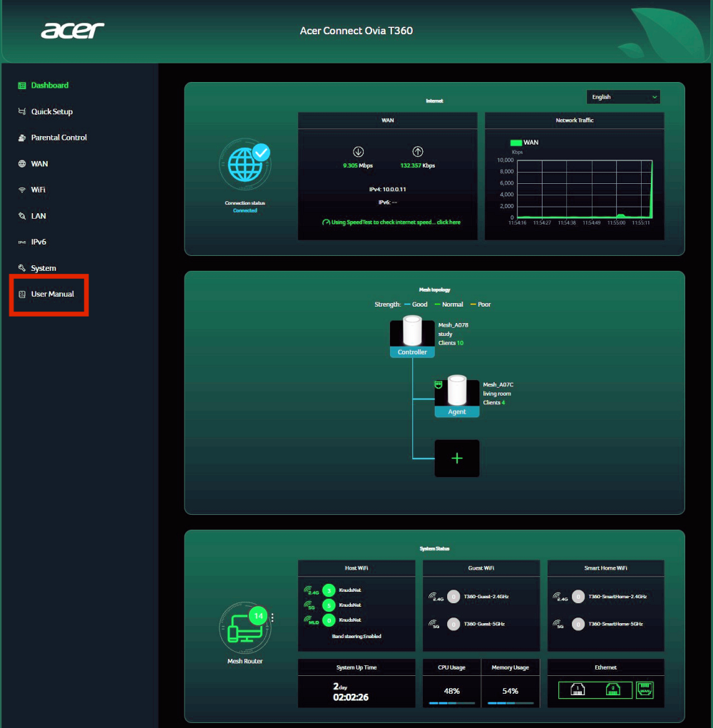This screenshot has height=728, width=713.
Task: Open the IPv6 settings page
Action: [x=39, y=242]
